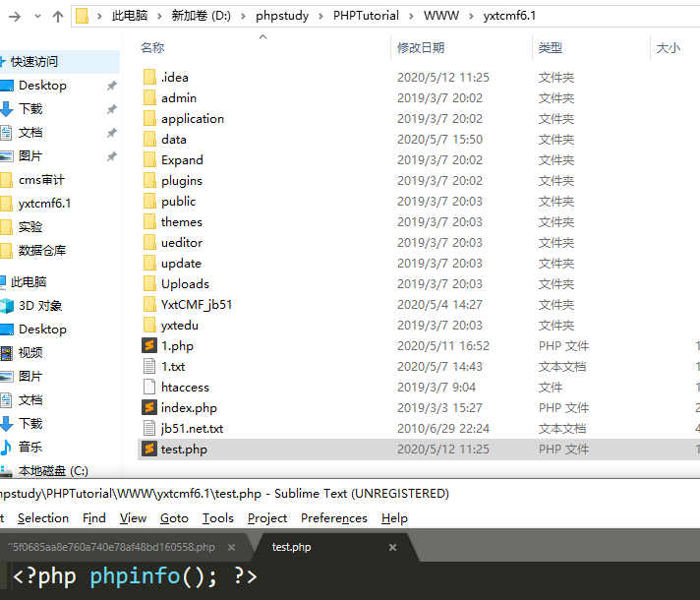Navigate to PHPTutorial breadcrumb segment
Image resolution: width=700 pixels, height=600 pixels.
click(366, 16)
